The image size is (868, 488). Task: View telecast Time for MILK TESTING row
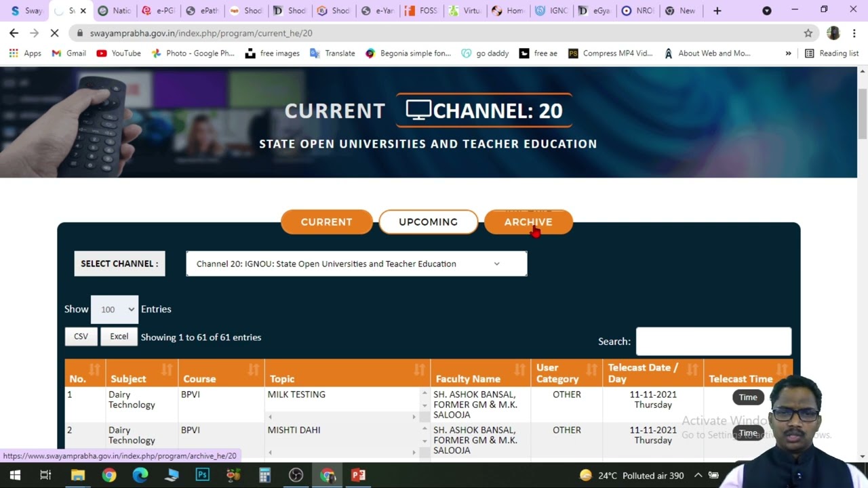[748, 397]
